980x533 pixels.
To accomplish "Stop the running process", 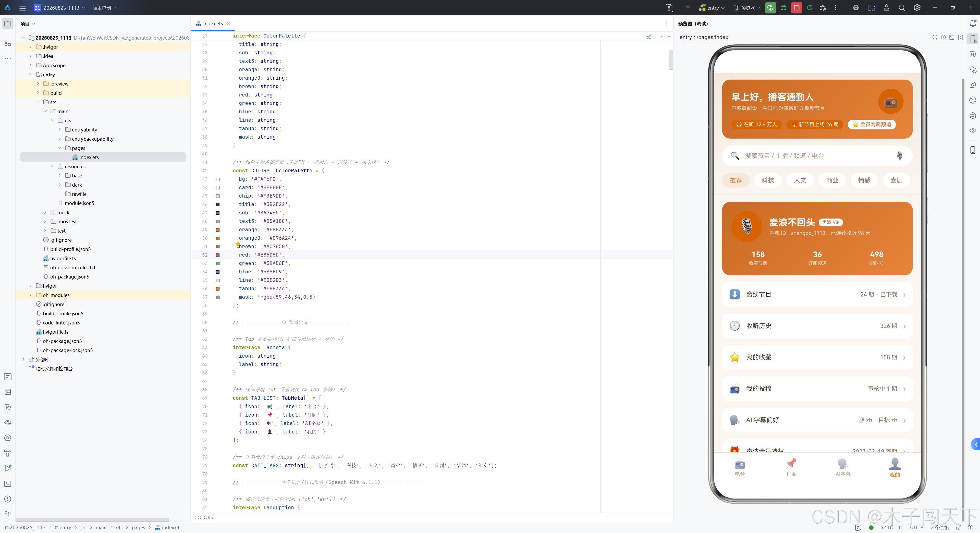I will (796, 8).
